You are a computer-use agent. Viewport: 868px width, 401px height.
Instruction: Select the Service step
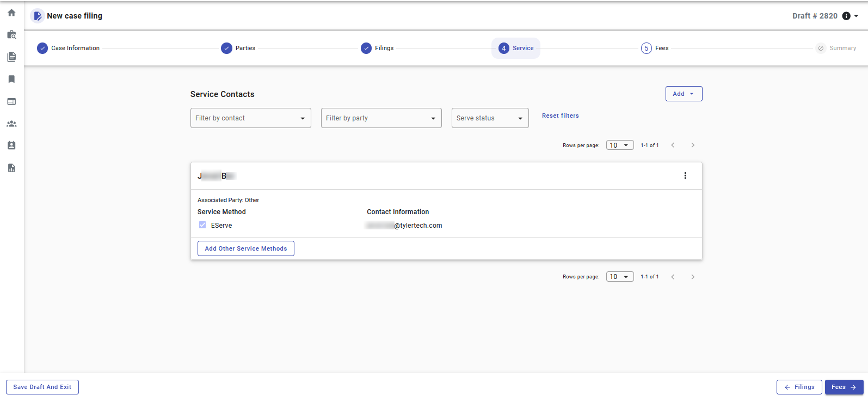[516, 48]
